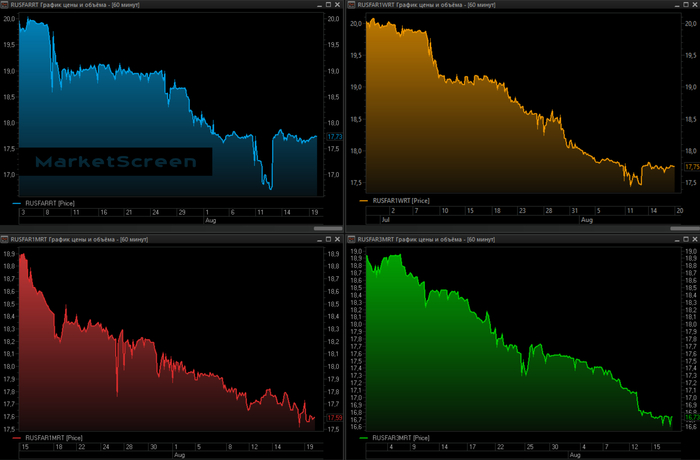Viewport: 700px width, 460px height.
Task: Click the RUSFAR1WRT horizontal scrollbar thumb
Action: 685,228
